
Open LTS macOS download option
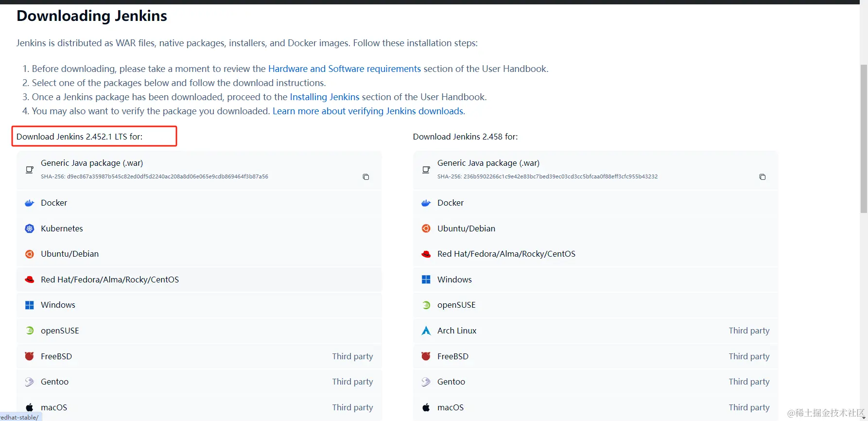(199, 407)
